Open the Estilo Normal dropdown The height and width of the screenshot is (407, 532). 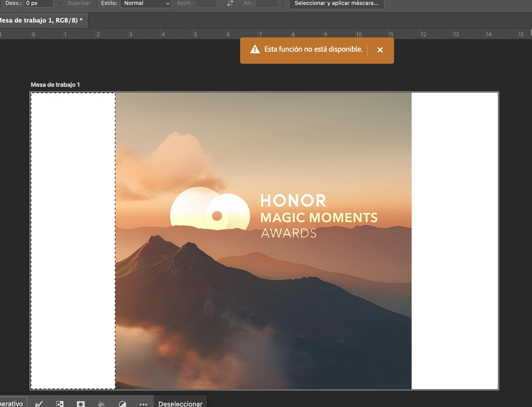(x=146, y=3)
